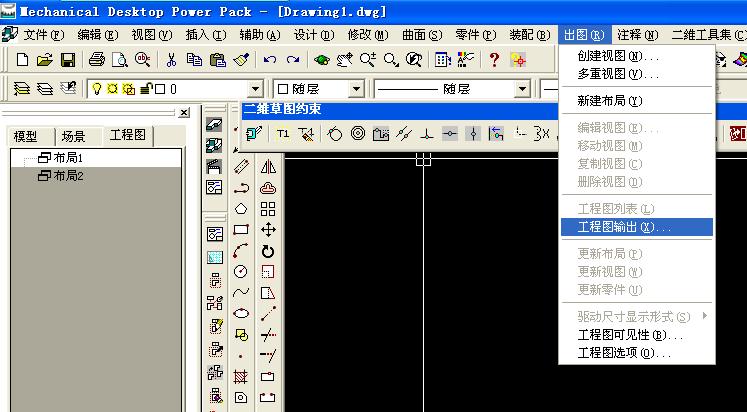The height and width of the screenshot is (412, 747).
Task: Redo the last undone action
Action: 293,60
